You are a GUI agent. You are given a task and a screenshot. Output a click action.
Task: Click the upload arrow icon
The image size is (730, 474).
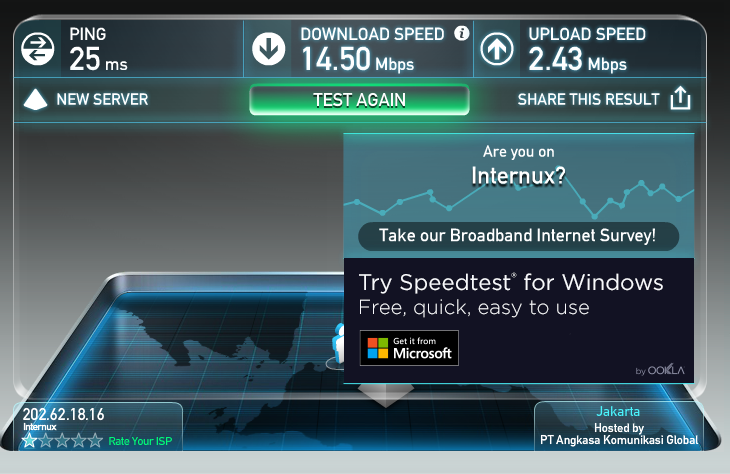coord(497,49)
